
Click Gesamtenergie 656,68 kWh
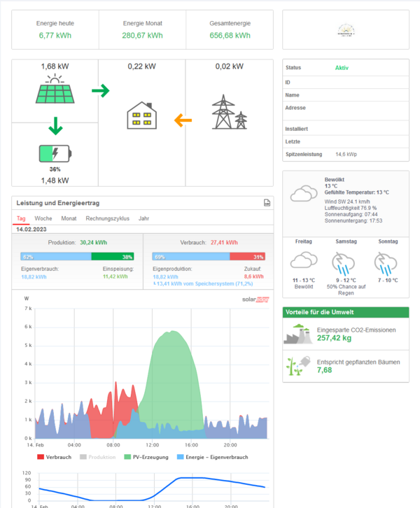point(230,35)
